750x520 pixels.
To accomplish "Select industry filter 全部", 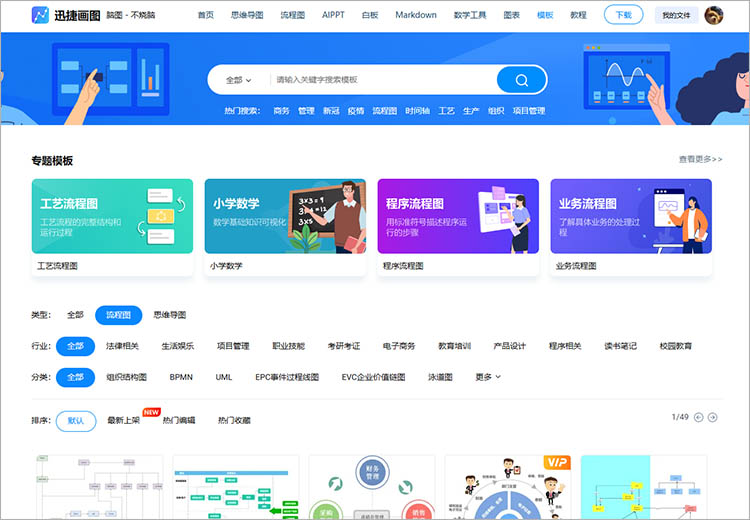I will [x=75, y=346].
